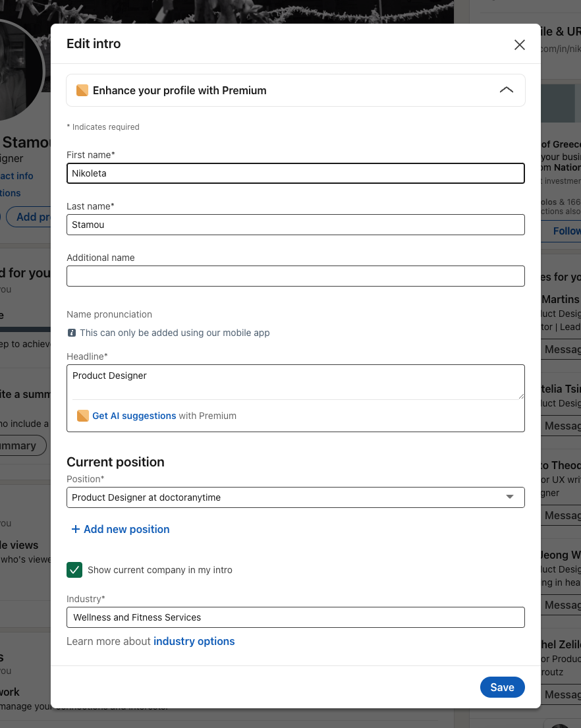Open the Position dropdown

[x=290, y=497]
